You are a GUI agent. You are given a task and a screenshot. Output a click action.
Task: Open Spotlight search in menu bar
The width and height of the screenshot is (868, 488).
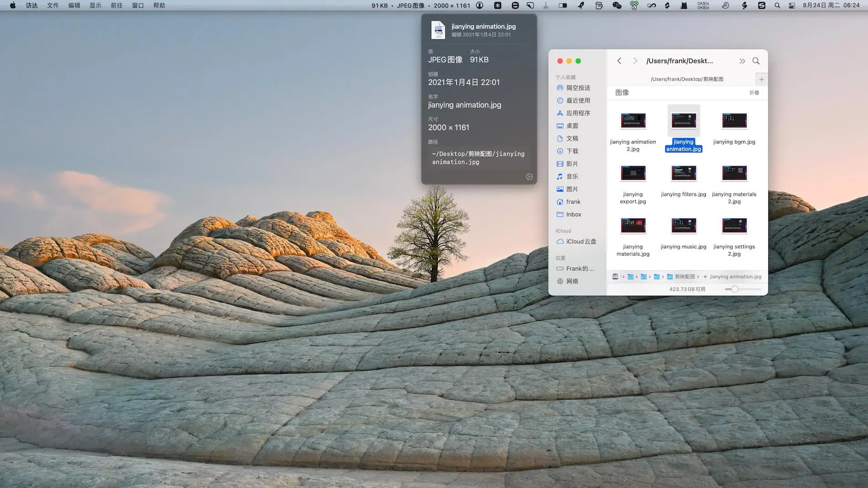(777, 5)
